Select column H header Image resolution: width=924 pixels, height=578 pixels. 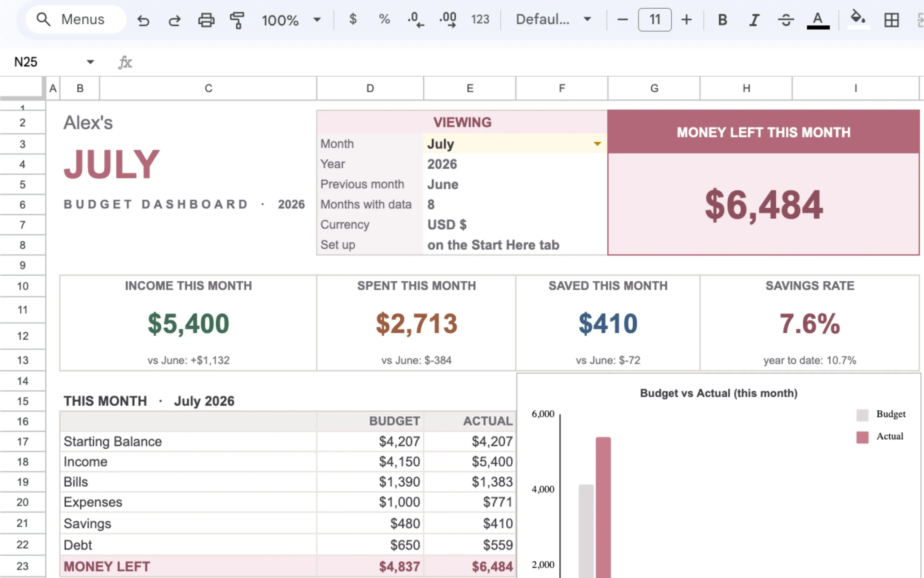[x=746, y=88]
